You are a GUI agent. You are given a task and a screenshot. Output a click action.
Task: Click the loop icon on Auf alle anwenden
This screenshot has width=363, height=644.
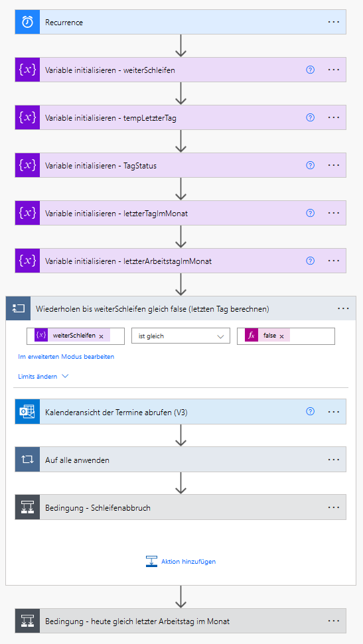pyautogui.click(x=27, y=460)
